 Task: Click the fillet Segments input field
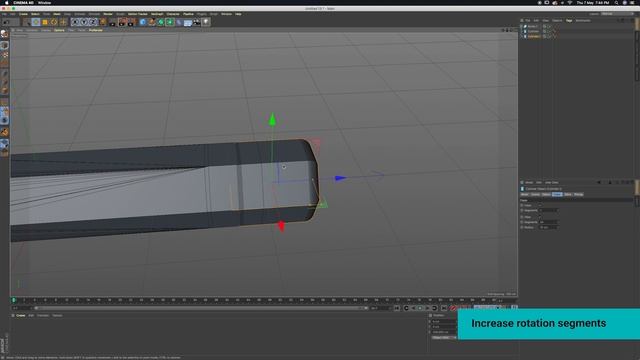549,222
